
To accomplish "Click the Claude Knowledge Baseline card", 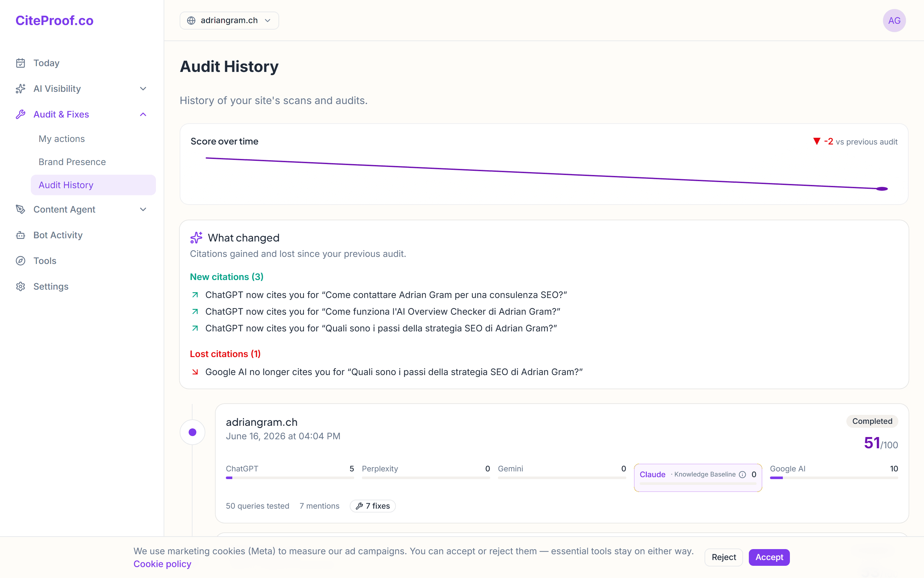I will point(698,478).
